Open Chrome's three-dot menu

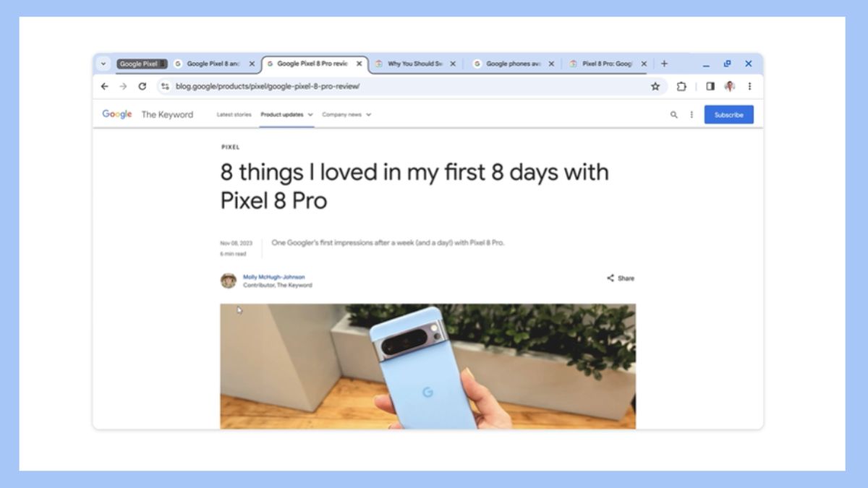[749, 86]
